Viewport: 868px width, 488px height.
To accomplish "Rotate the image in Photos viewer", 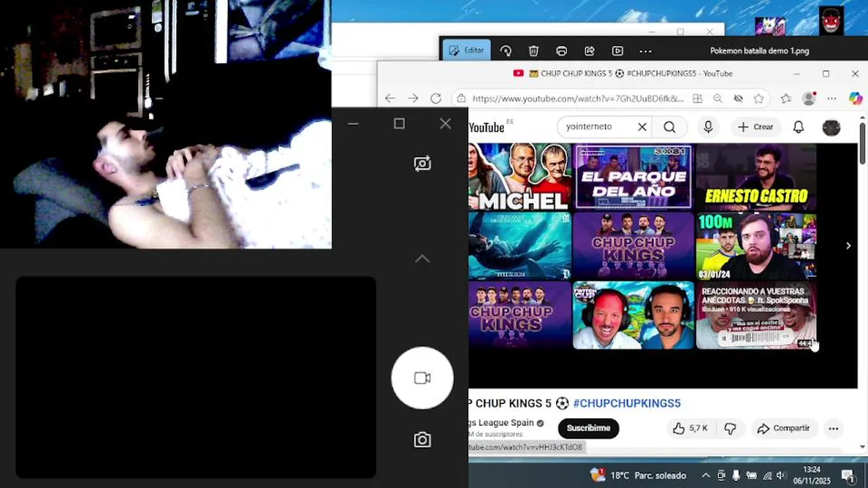I will (x=506, y=51).
